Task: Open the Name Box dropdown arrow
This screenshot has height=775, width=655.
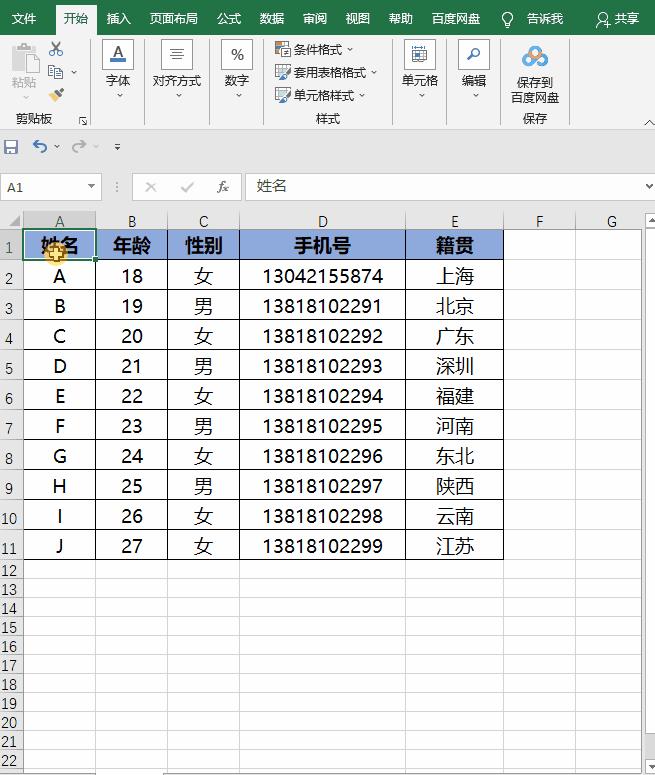Action: pyautogui.click(x=92, y=187)
